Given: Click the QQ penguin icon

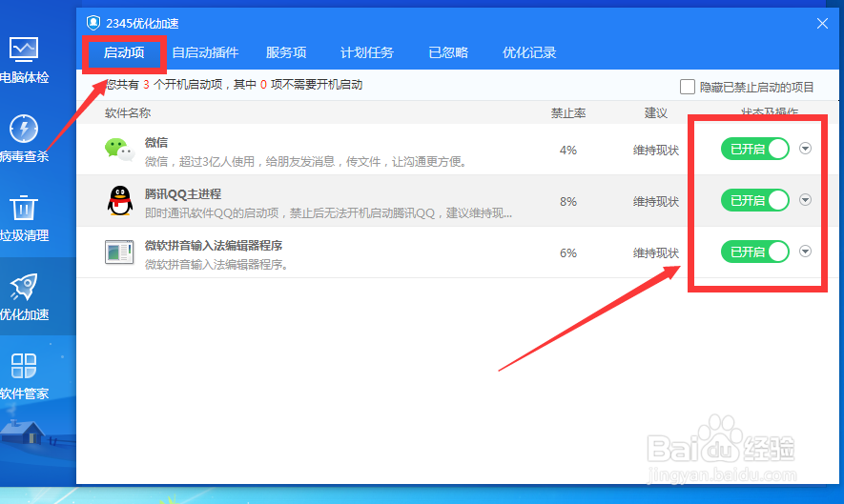Looking at the screenshot, I should 119,201.
